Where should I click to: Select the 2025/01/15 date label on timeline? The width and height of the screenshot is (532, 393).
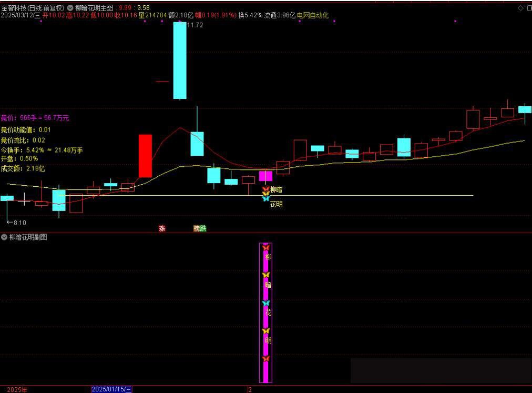coord(112,389)
